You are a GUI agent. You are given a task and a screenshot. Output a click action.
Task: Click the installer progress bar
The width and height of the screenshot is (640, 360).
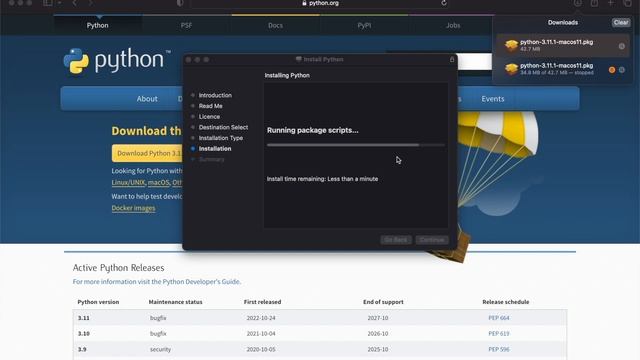[356, 144]
